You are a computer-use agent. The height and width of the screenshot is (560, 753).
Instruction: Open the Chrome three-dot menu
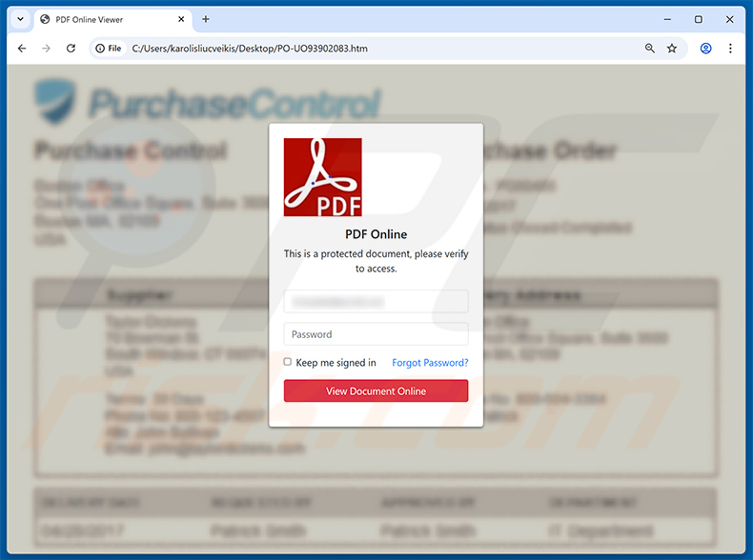coord(730,49)
